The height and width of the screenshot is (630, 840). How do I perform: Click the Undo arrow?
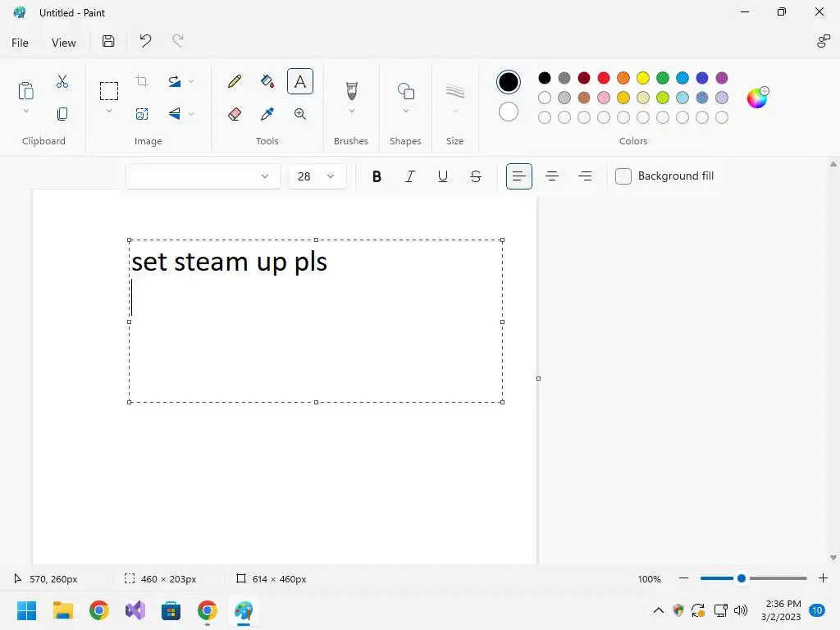[x=145, y=41]
